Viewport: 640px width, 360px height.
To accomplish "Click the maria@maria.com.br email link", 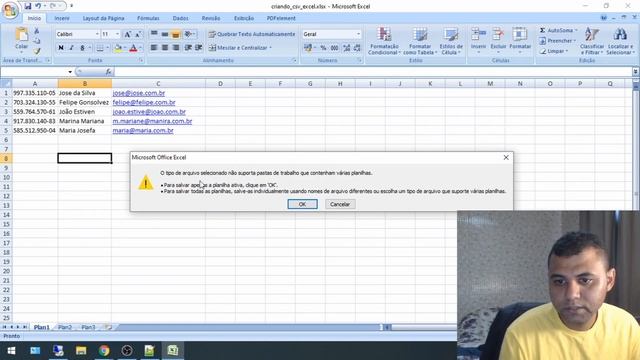I will (143, 131).
